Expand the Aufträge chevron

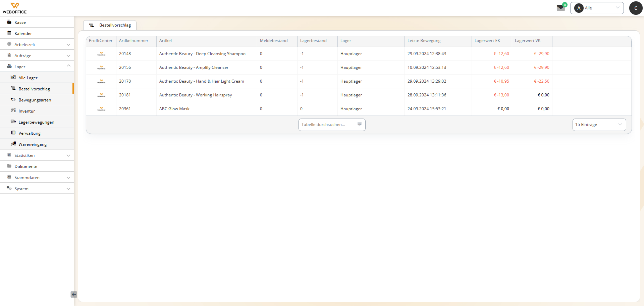[68, 56]
